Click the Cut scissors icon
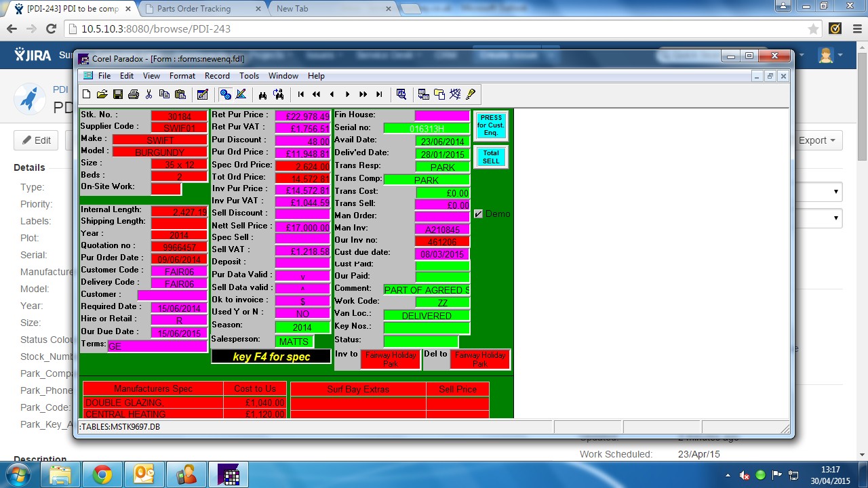The image size is (868, 488). (x=149, y=94)
